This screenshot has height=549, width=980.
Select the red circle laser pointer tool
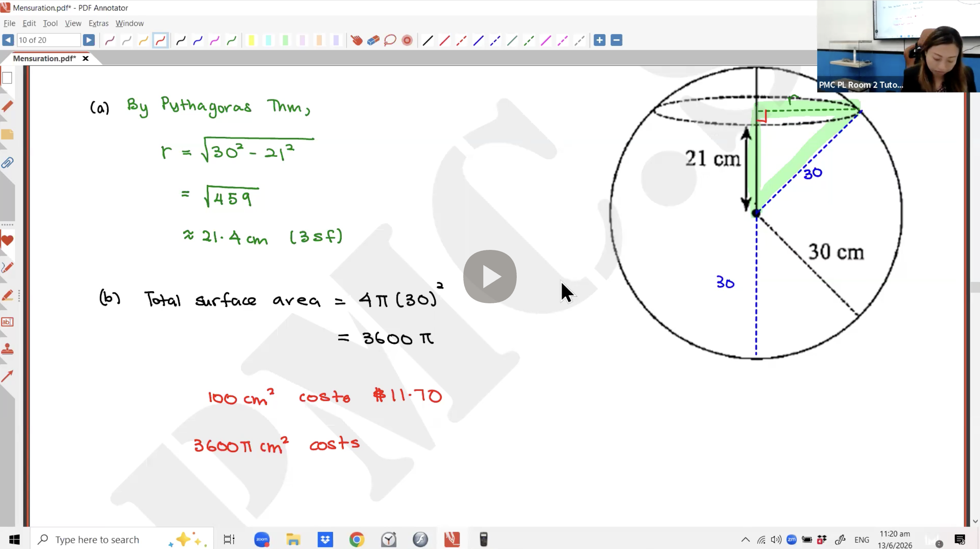407,40
